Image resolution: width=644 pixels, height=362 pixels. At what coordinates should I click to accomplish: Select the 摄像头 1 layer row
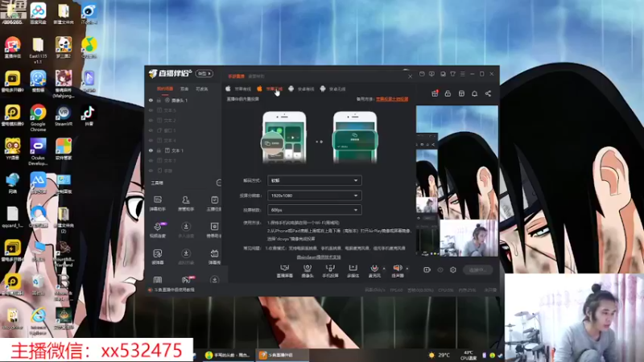click(x=184, y=100)
